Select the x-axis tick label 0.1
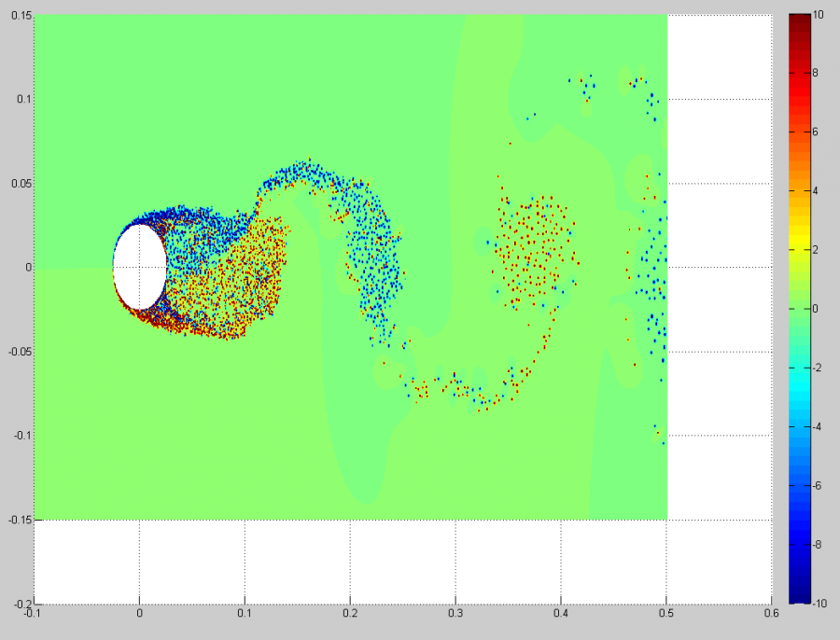This screenshot has height=640, width=840. (245, 613)
